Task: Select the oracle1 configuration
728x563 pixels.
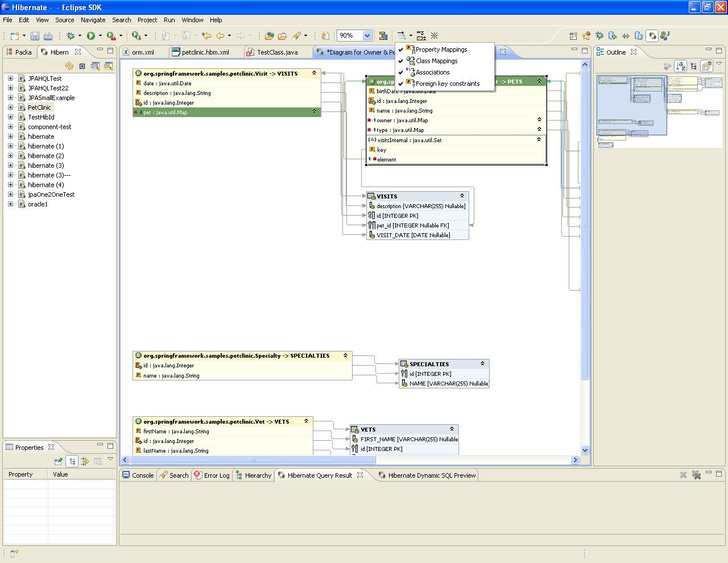Action: (38, 204)
